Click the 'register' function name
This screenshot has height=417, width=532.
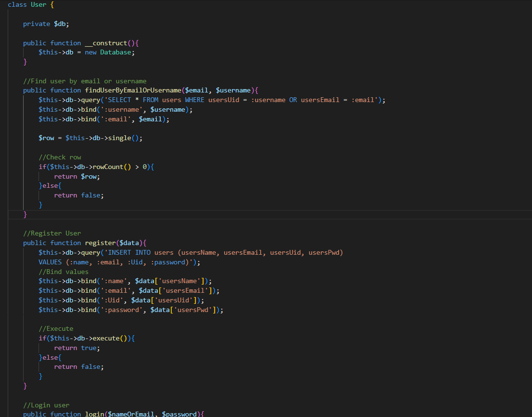tap(100, 243)
